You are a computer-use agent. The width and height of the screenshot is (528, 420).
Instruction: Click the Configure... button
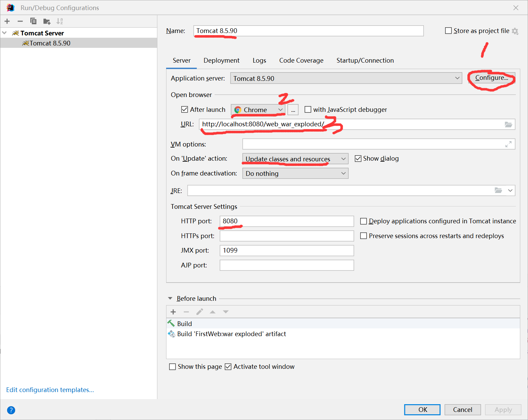click(x=492, y=78)
